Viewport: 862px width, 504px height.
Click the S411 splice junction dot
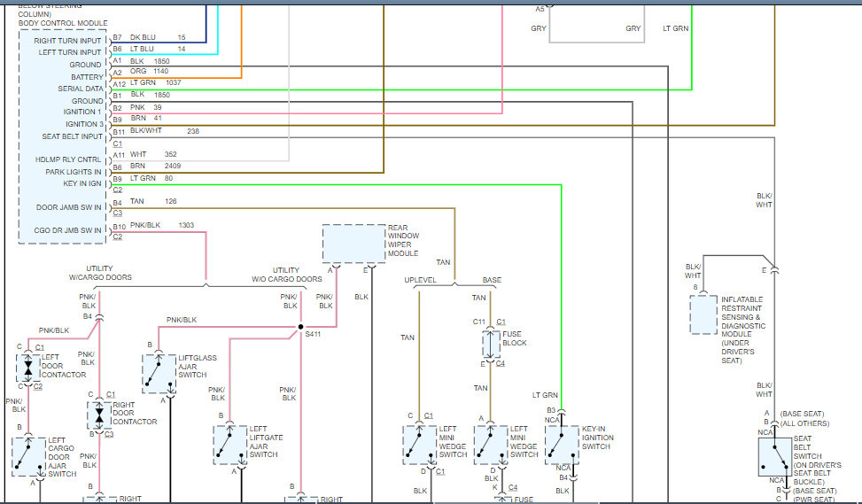coord(300,325)
